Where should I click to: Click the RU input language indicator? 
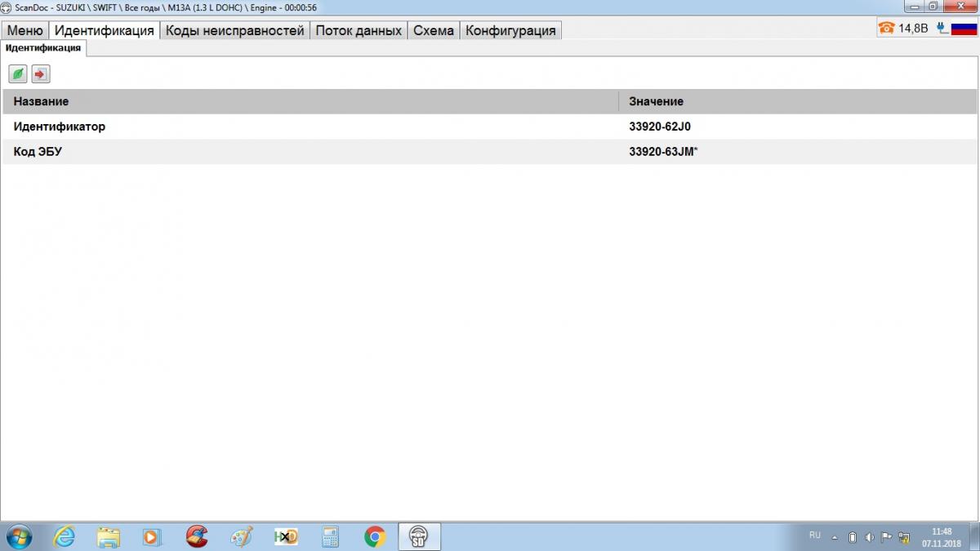point(815,535)
